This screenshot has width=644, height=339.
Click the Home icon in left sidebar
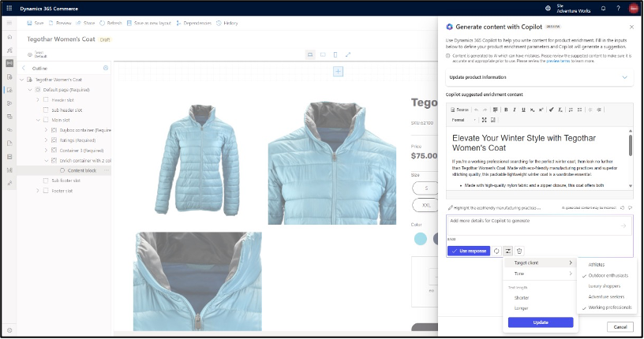(x=9, y=37)
